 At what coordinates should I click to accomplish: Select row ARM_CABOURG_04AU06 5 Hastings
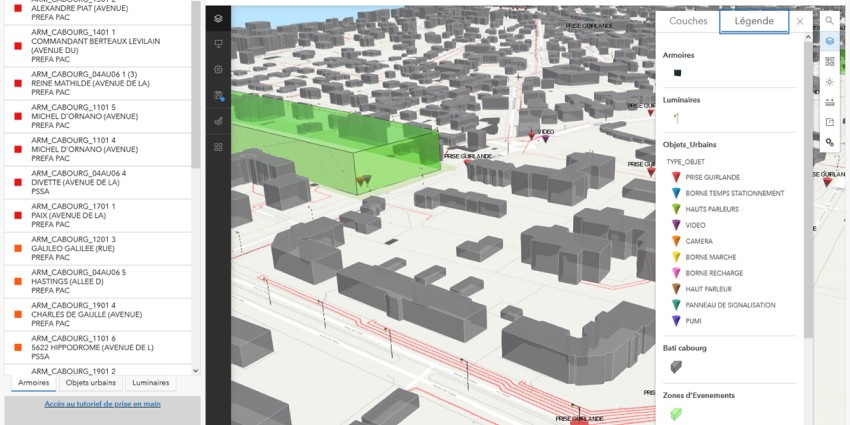pos(98,282)
